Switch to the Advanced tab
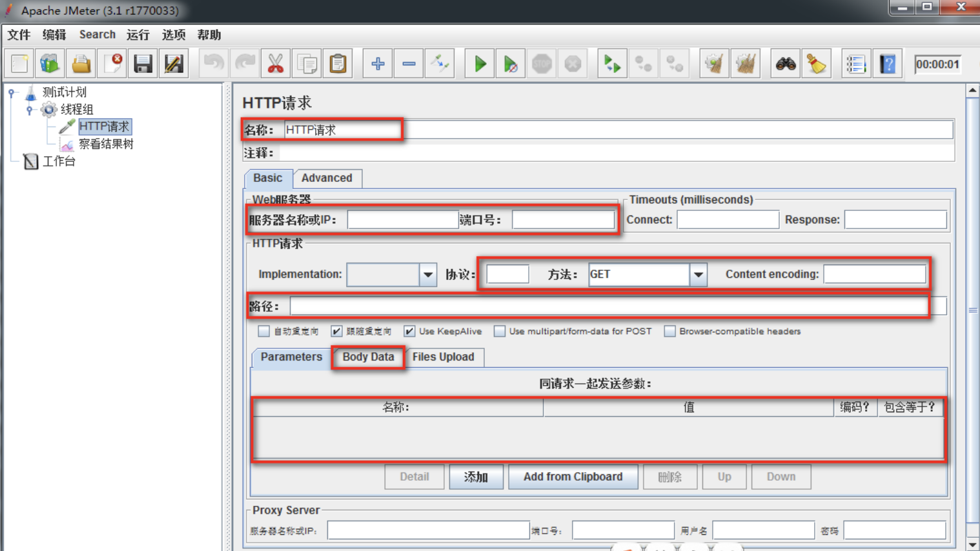This screenshot has width=980, height=551. (327, 178)
